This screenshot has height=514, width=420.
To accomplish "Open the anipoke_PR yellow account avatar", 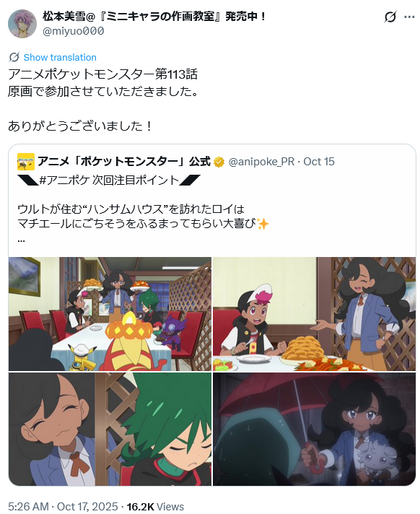I will [26, 162].
